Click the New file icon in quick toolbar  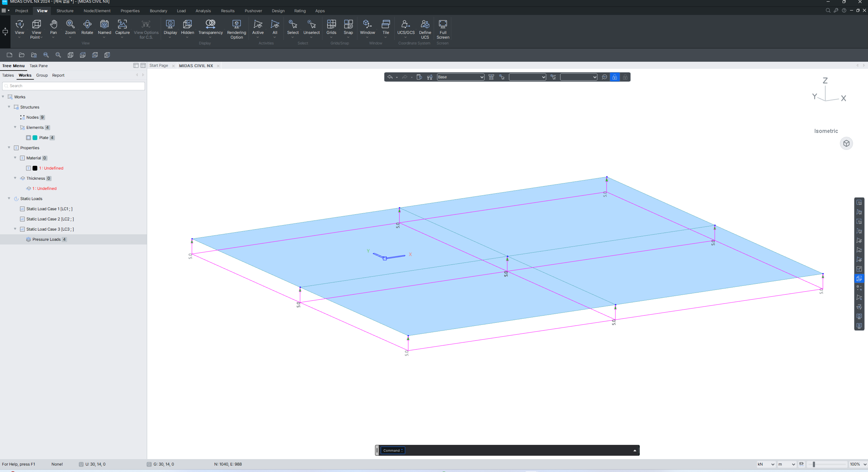click(9, 55)
